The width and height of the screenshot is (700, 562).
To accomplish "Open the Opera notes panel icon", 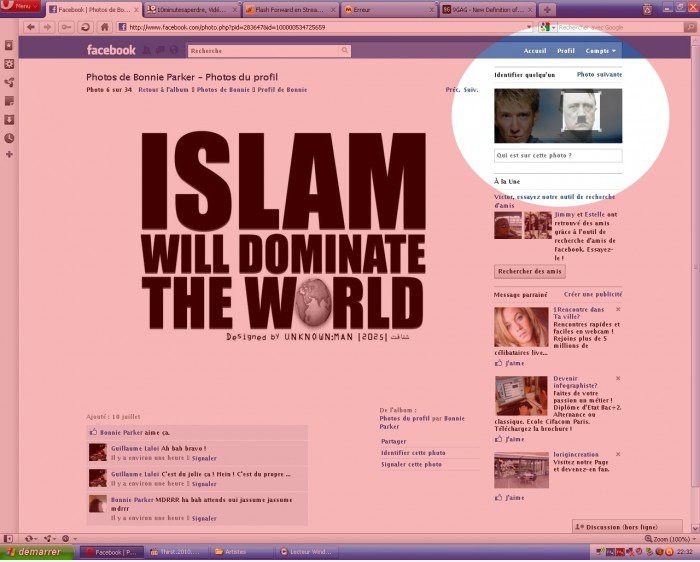I will [x=9, y=101].
